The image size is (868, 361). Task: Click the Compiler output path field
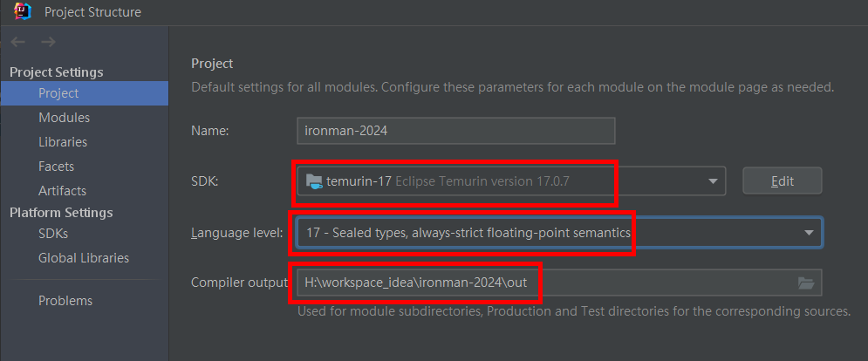pos(541,283)
